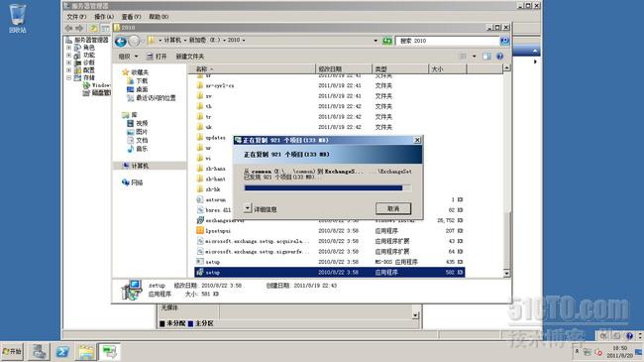The width and height of the screenshot is (644, 362).
Task: Click inside the 搜索 2010 search box
Action: click(x=448, y=41)
